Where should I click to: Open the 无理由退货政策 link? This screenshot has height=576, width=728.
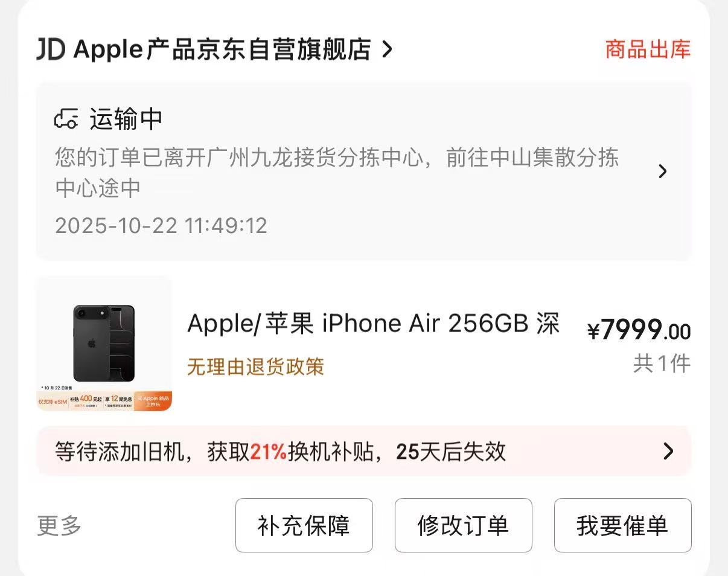pyautogui.click(x=255, y=366)
